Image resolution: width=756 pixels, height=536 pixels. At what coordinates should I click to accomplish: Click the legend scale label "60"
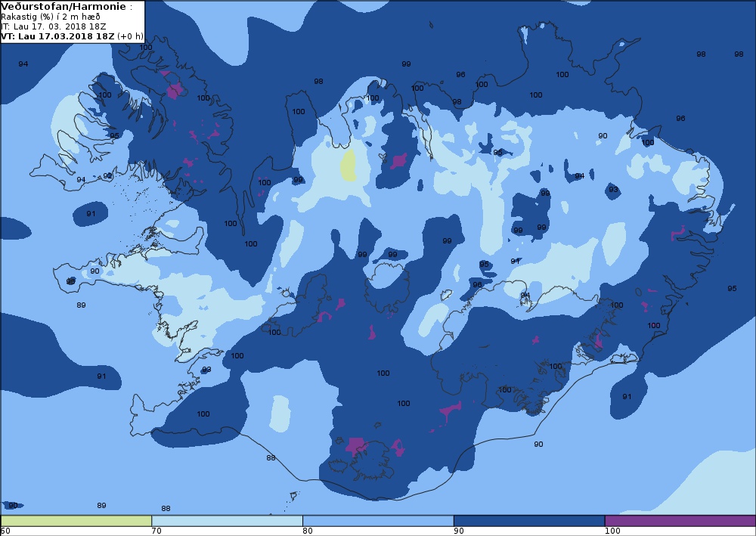coord(5,531)
